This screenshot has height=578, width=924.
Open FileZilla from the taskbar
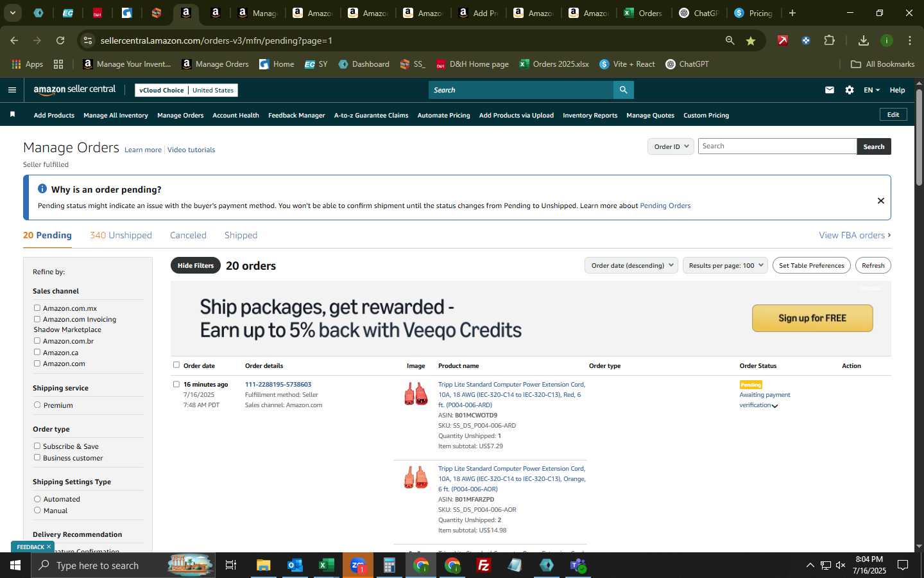(484, 565)
